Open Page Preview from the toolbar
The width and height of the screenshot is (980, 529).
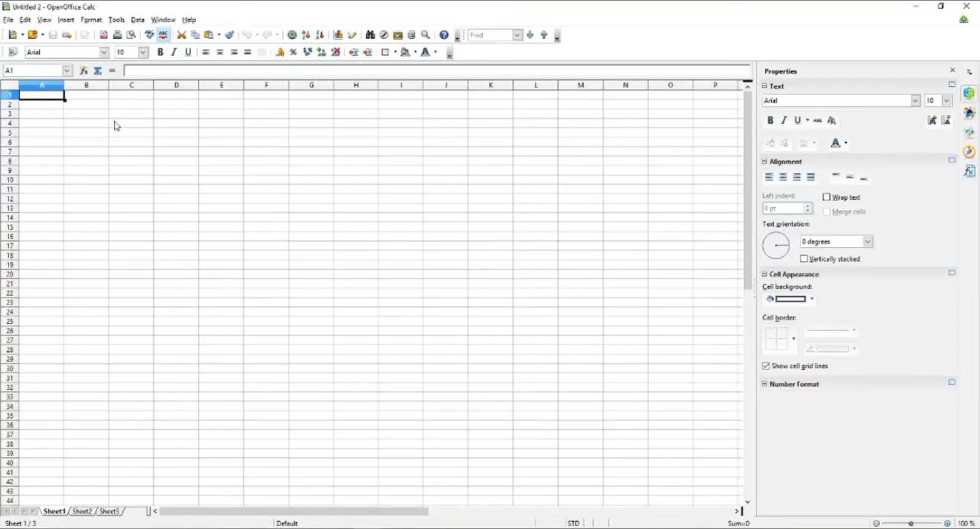click(x=130, y=35)
